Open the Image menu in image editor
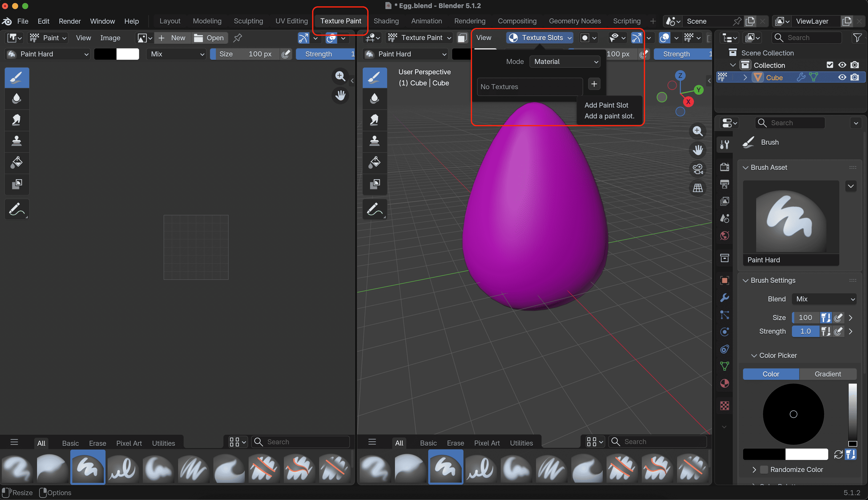 click(x=110, y=38)
